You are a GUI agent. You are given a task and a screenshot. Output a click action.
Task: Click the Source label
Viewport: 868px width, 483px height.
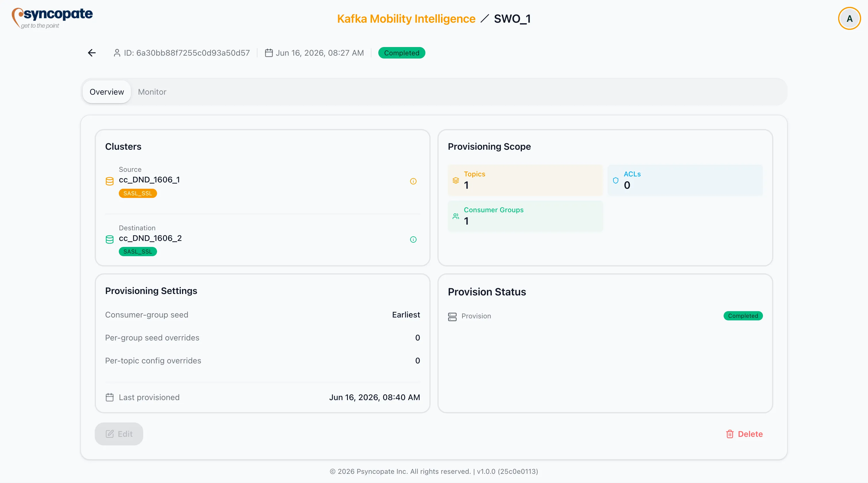pos(130,170)
